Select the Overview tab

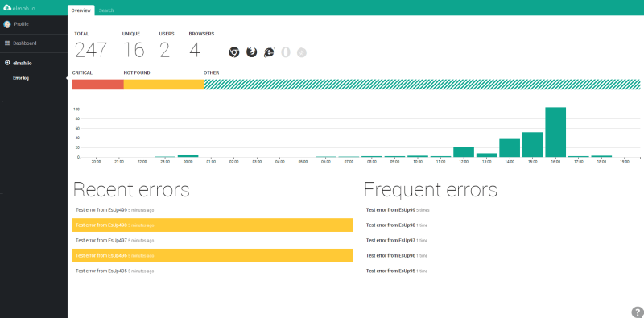coord(81,10)
